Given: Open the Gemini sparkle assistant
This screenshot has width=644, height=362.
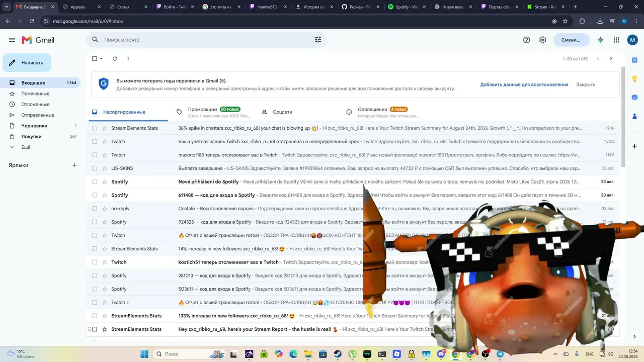Looking at the screenshot, I should (600, 40).
